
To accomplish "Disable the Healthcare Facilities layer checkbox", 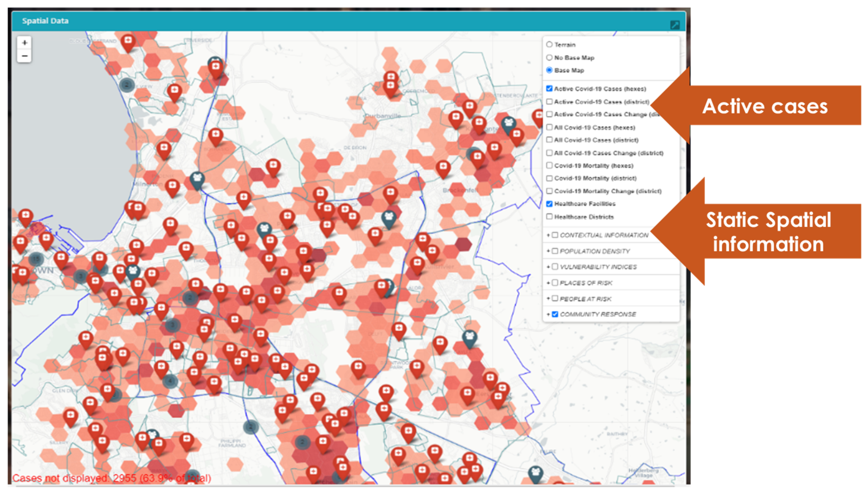I will pyautogui.click(x=549, y=204).
